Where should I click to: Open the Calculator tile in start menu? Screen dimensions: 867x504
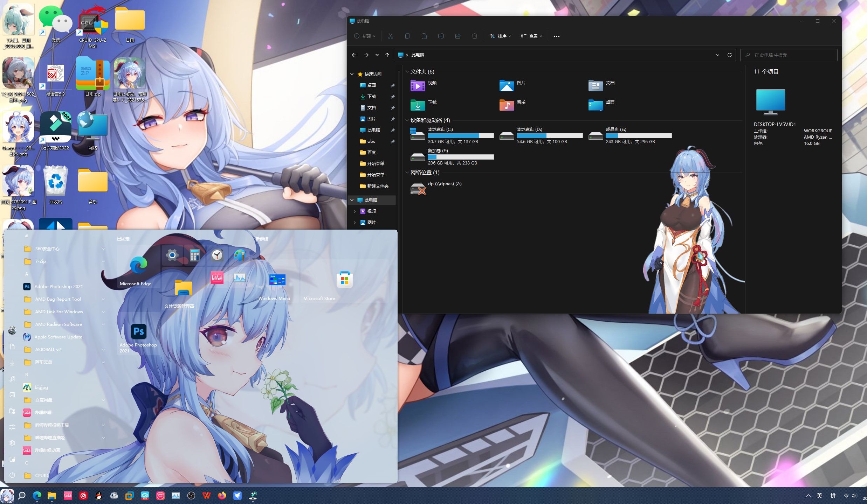194,255
